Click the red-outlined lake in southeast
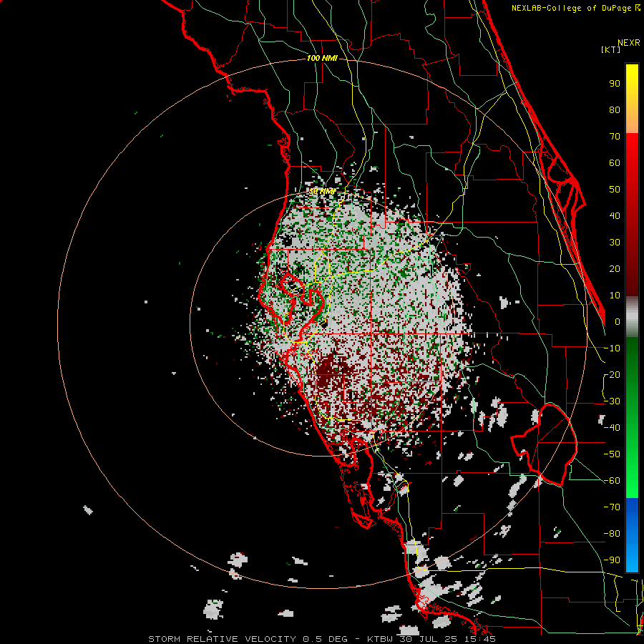This screenshot has height=644, width=644. 545,444
